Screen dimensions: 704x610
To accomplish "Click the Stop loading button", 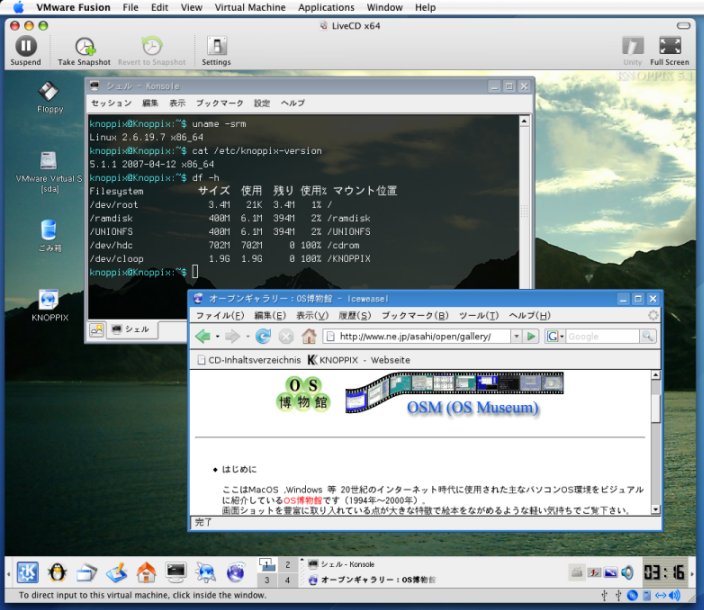I will point(286,336).
